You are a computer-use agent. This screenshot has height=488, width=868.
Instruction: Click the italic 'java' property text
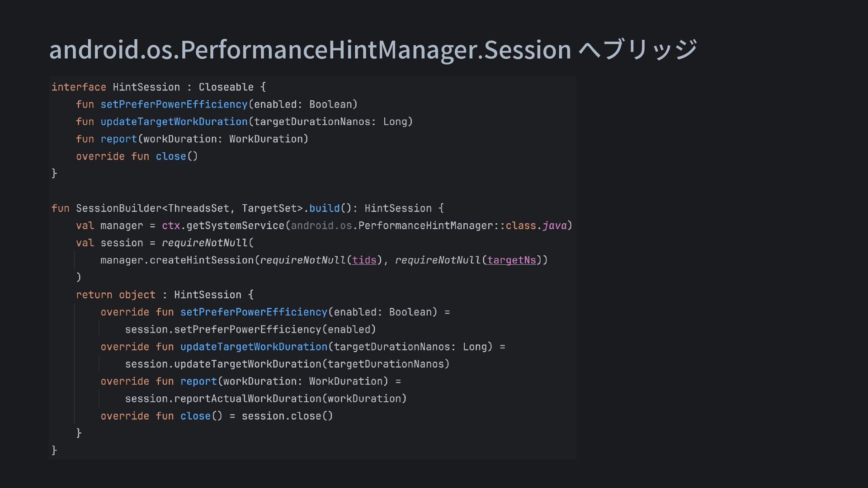pos(554,225)
